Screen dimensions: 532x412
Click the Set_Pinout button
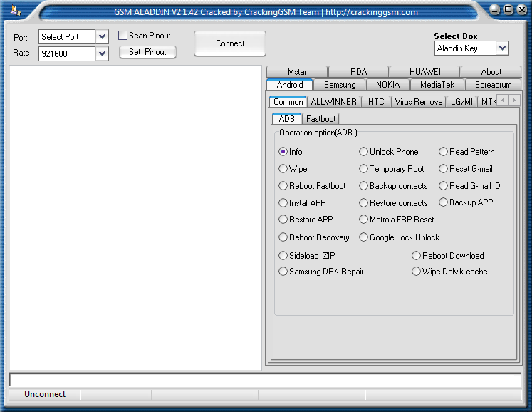click(x=147, y=52)
